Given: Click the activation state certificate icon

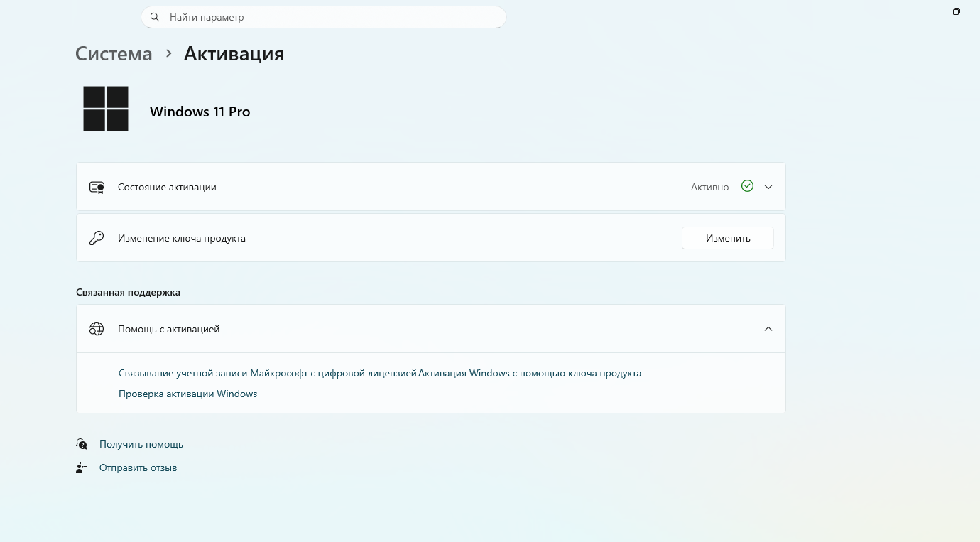Looking at the screenshot, I should (x=97, y=187).
